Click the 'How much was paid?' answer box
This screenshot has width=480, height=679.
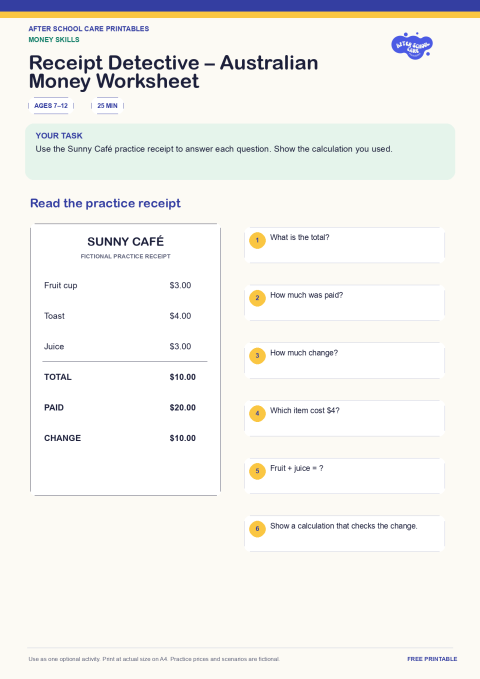point(344,303)
